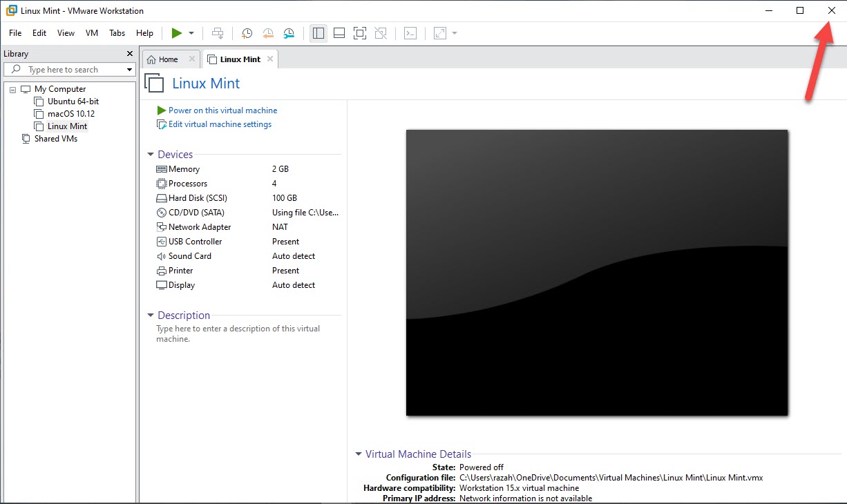The image size is (847, 504).
Task: Open the snapshot manager from the toolbar
Action: click(289, 33)
